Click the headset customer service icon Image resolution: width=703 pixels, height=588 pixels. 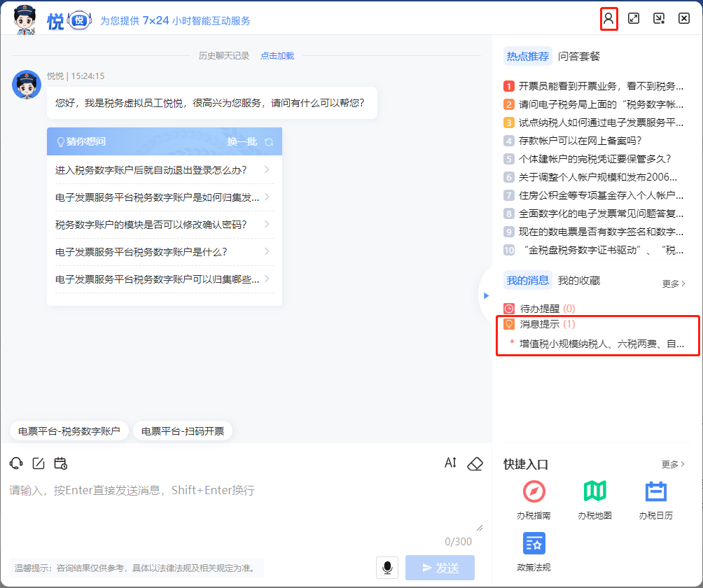[16, 463]
